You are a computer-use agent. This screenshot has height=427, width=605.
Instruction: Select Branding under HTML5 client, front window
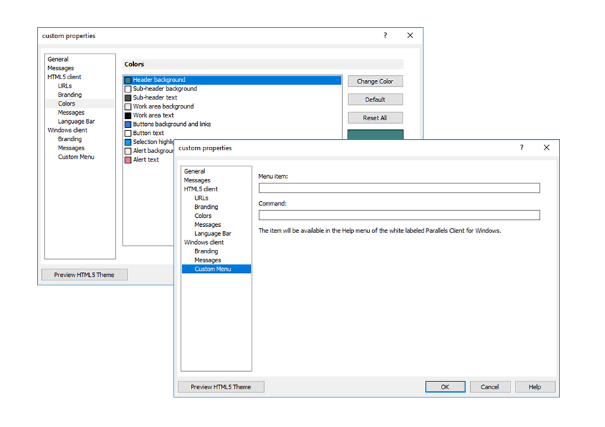[x=206, y=207]
